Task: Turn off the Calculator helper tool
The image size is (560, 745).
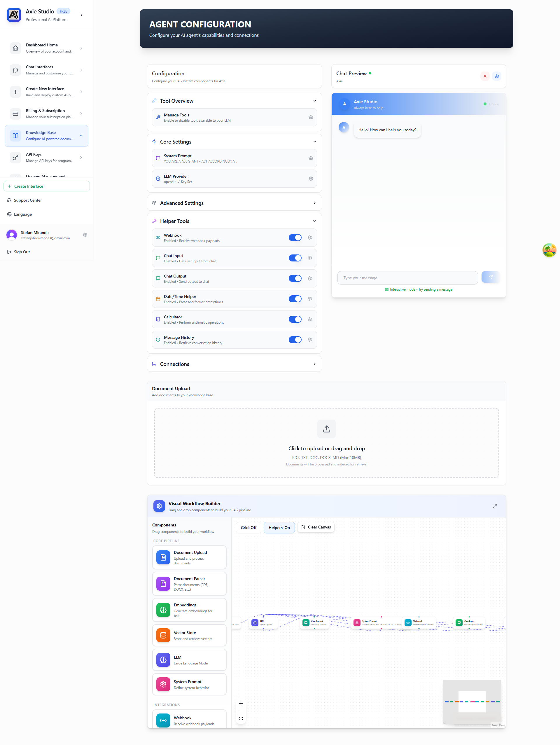Action: (x=295, y=319)
